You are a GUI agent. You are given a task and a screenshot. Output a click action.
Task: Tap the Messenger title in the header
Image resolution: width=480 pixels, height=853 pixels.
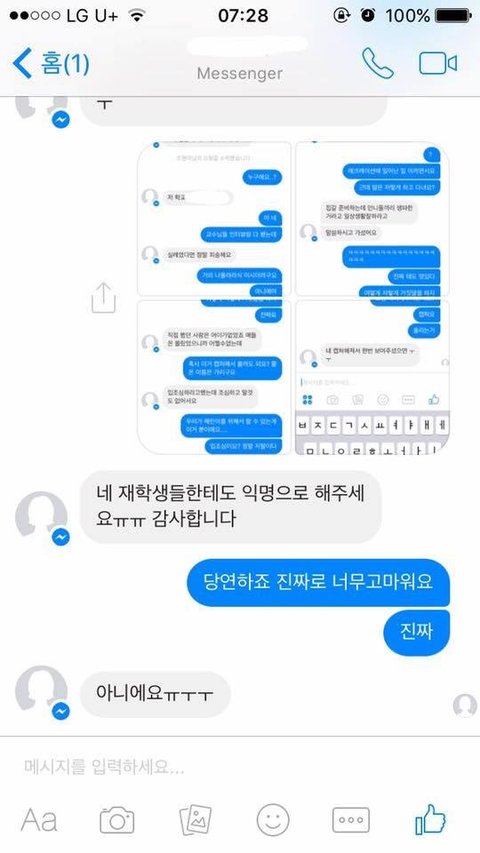pyautogui.click(x=240, y=73)
